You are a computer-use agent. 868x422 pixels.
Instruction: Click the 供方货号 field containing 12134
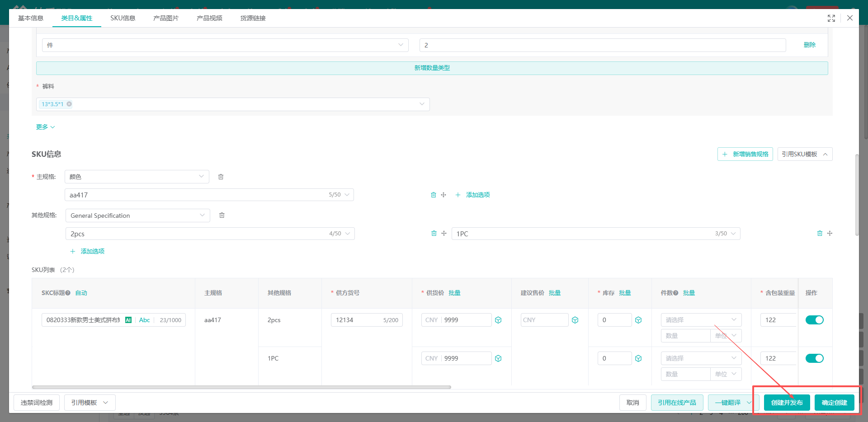367,320
